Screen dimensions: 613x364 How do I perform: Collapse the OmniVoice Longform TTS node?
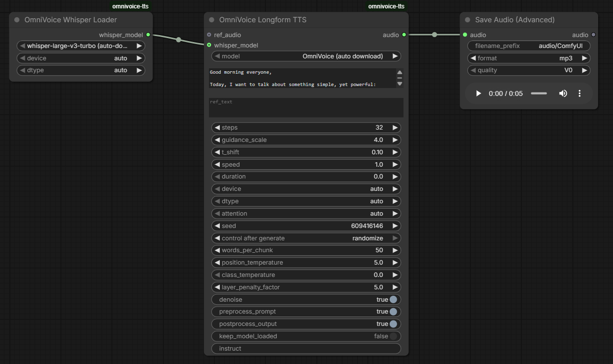click(211, 20)
